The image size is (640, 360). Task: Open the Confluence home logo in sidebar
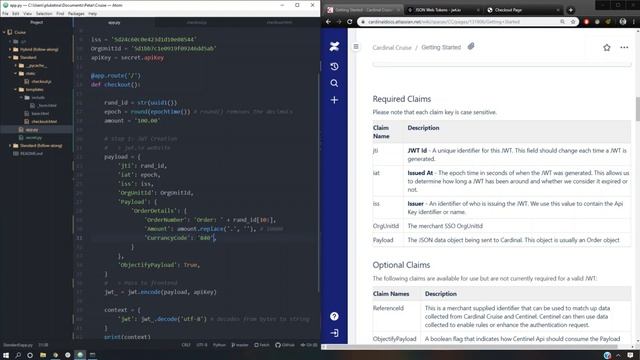coord(334,47)
